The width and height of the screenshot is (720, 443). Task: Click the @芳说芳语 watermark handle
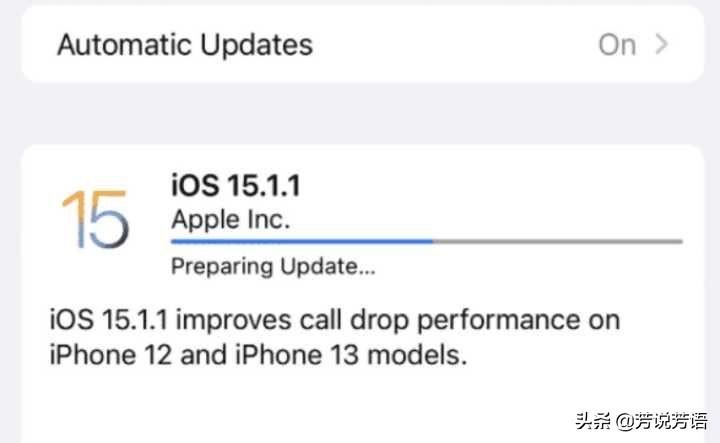tap(662, 421)
